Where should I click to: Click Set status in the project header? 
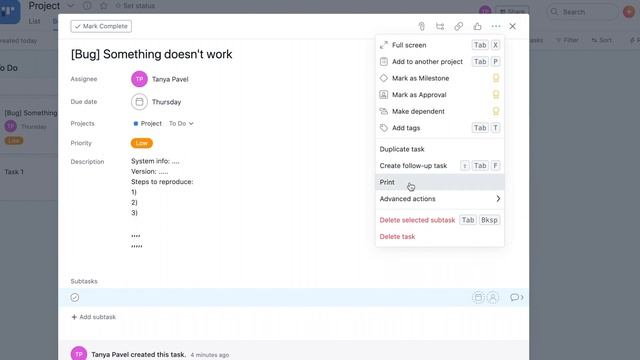pos(135,6)
